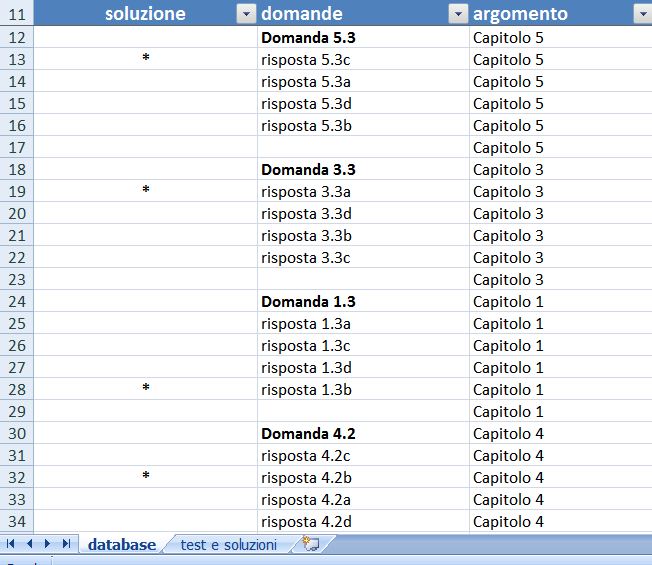Viewport: 652px width, 565px height.
Task: Select Capitolo 4 cell in row 30
Action: tap(561, 434)
